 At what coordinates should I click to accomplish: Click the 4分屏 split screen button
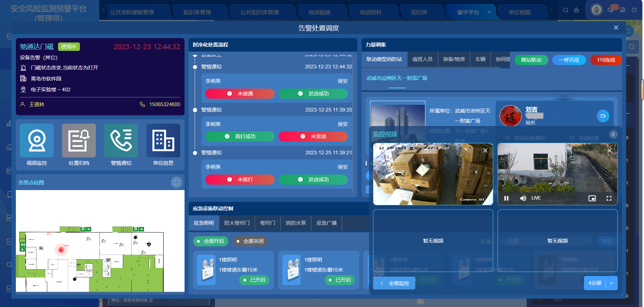pyautogui.click(x=595, y=283)
